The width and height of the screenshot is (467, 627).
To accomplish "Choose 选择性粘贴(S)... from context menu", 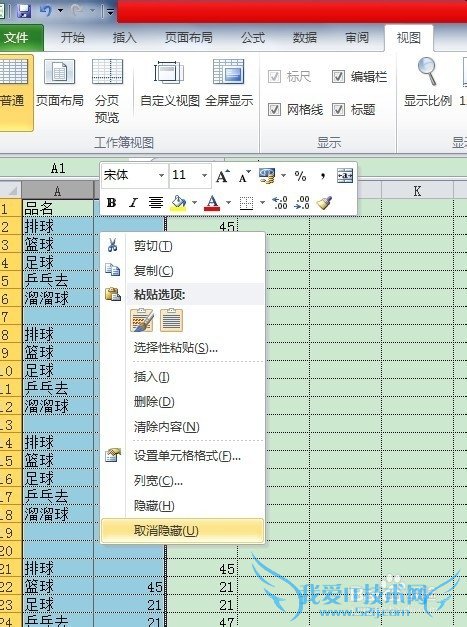I will pyautogui.click(x=182, y=348).
